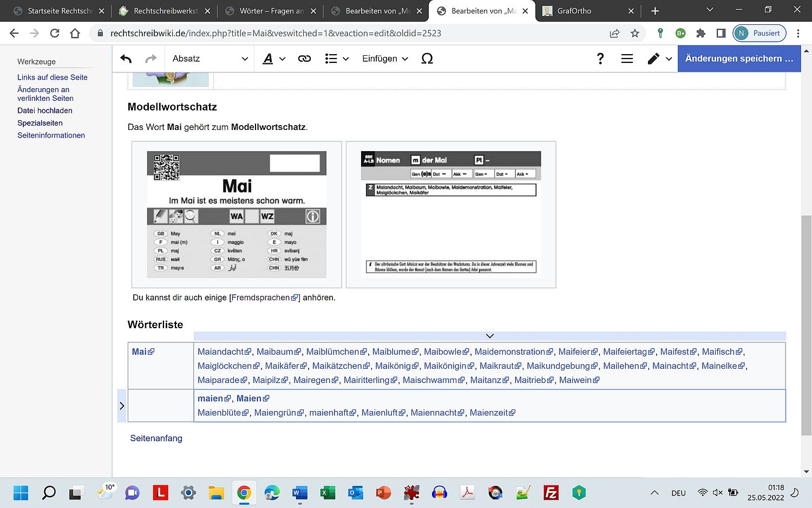Click the undo arrow in editor toolbar
Viewport: 812px width, 508px height.
[x=126, y=58]
